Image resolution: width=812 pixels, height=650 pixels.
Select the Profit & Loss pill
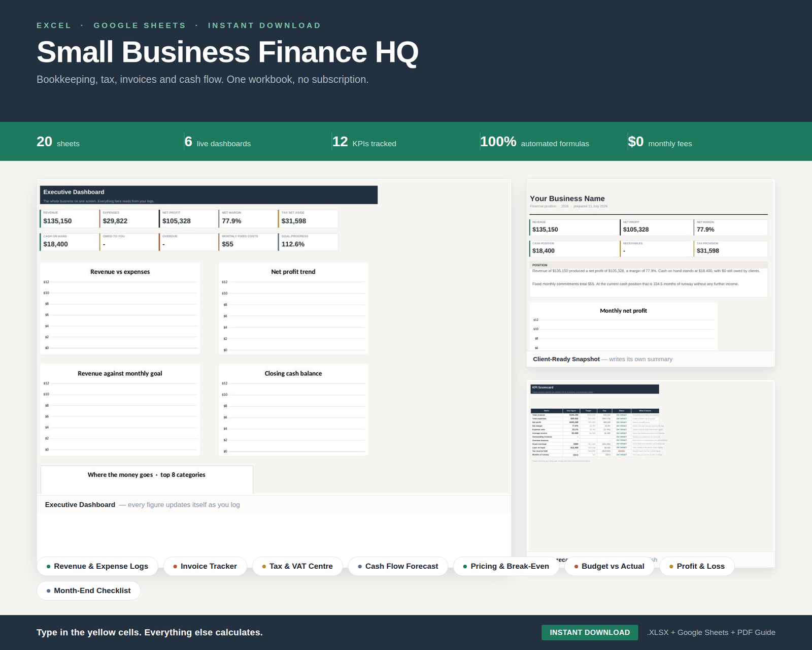coord(697,566)
